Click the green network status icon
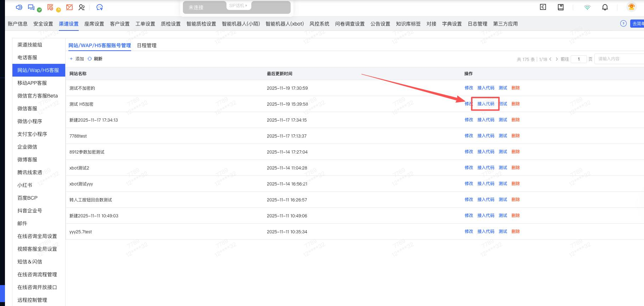The width and height of the screenshot is (644, 306). [587, 7]
